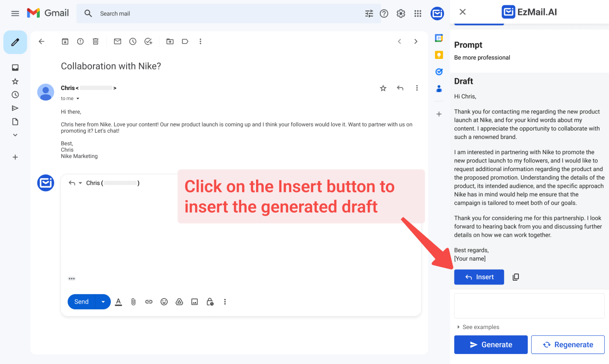
Task: Click the EzMail account avatar in header
Action: (437, 13)
